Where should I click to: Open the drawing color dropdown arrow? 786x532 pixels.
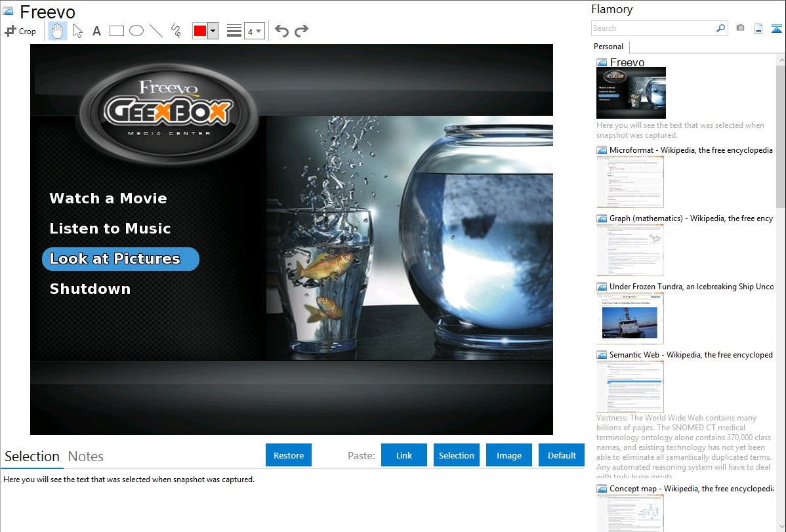(213, 31)
